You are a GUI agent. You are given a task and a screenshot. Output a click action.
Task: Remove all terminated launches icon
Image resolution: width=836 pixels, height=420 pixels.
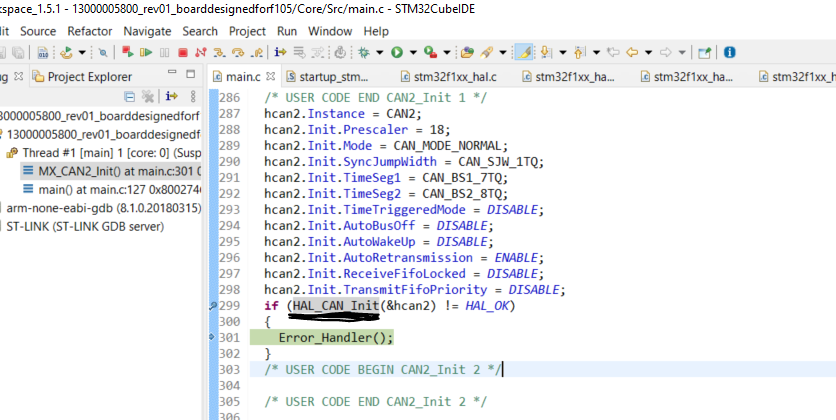pos(148,96)
